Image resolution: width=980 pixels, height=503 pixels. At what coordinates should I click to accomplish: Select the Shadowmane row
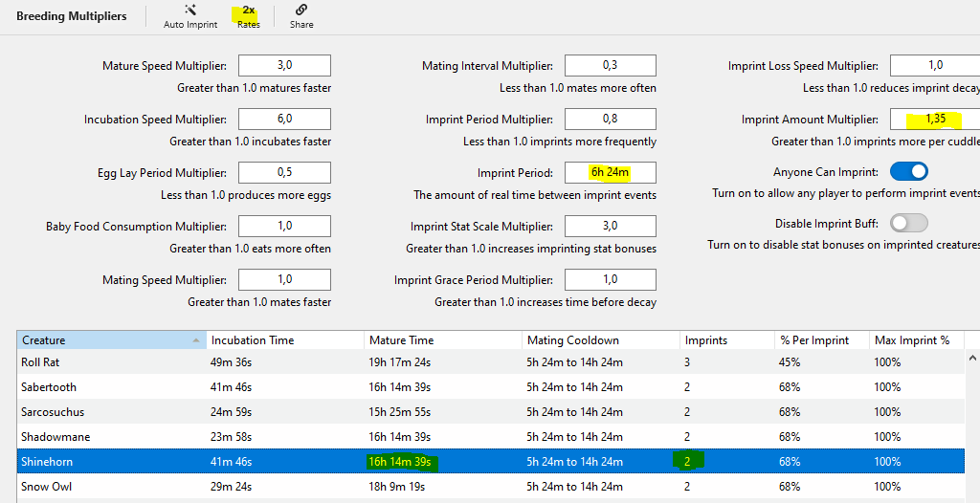[x=491, y=437]
